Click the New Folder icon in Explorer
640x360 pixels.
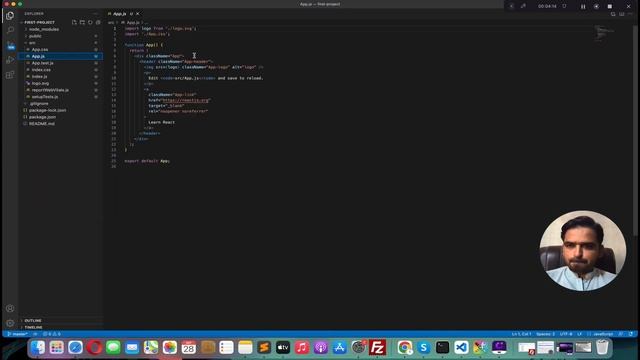click(82, 22)
